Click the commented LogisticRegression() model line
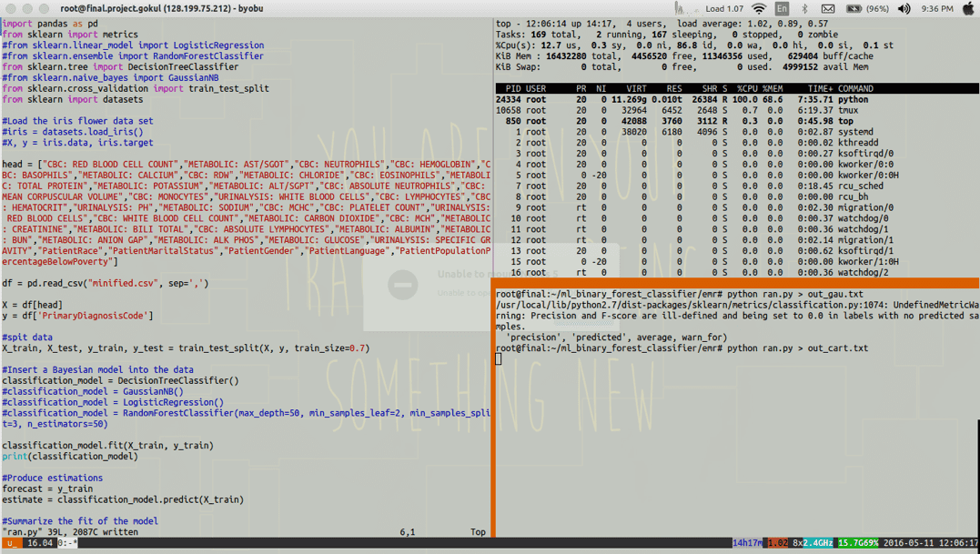This screenshot has height=554, width=980. (113, 402)
